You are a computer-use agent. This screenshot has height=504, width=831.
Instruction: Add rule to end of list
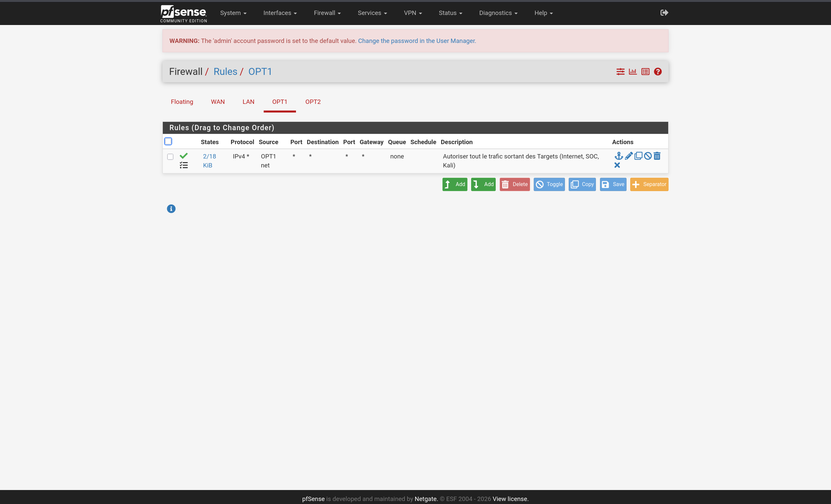click(x=483, y=184)
